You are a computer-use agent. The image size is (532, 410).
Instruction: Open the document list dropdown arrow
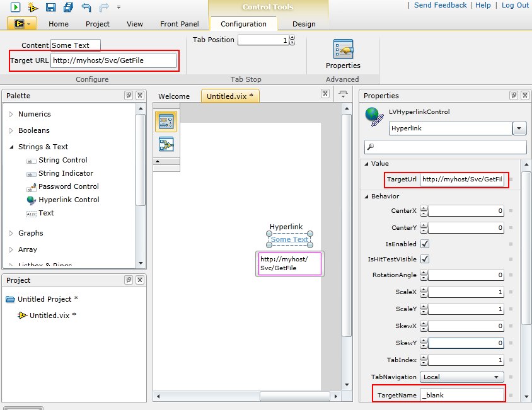343,94
